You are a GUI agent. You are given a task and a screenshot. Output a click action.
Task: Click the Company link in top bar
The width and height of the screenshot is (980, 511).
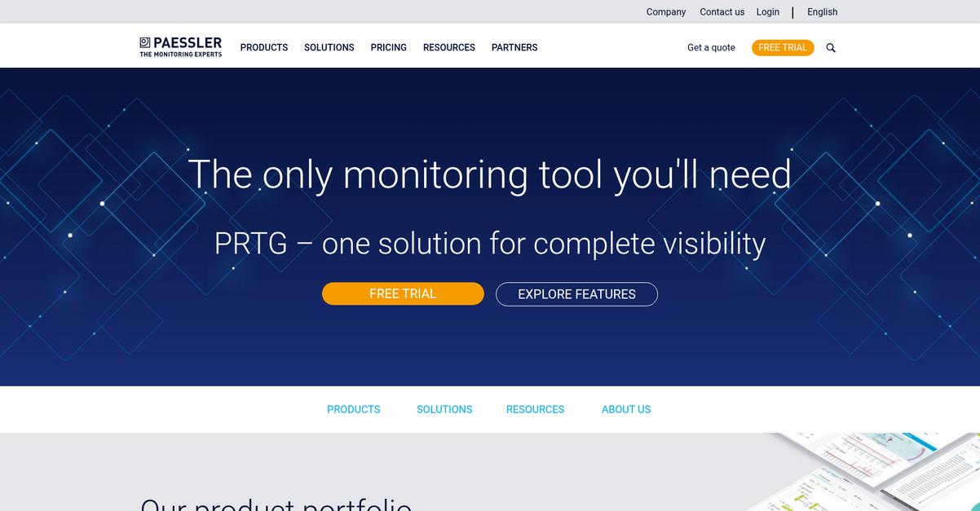pos(666,12)
